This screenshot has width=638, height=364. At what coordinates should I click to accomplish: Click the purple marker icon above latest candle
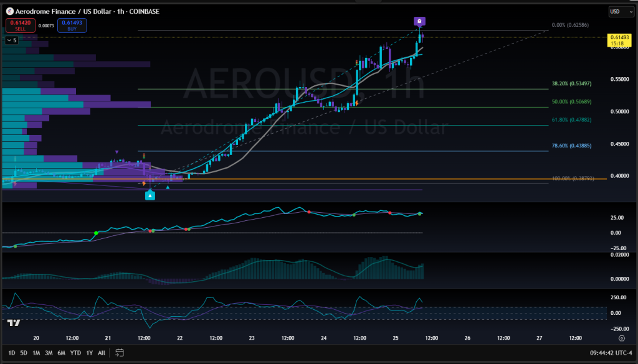419,21
